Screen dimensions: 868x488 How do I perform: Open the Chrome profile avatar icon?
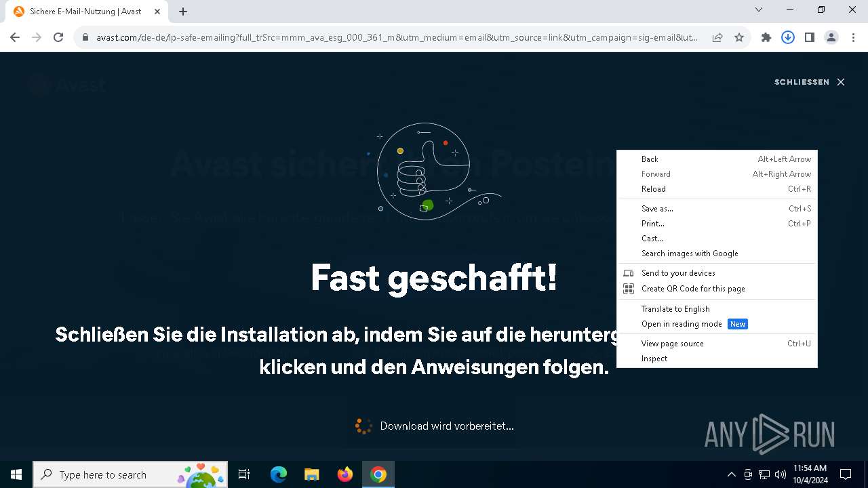(831, 38)
